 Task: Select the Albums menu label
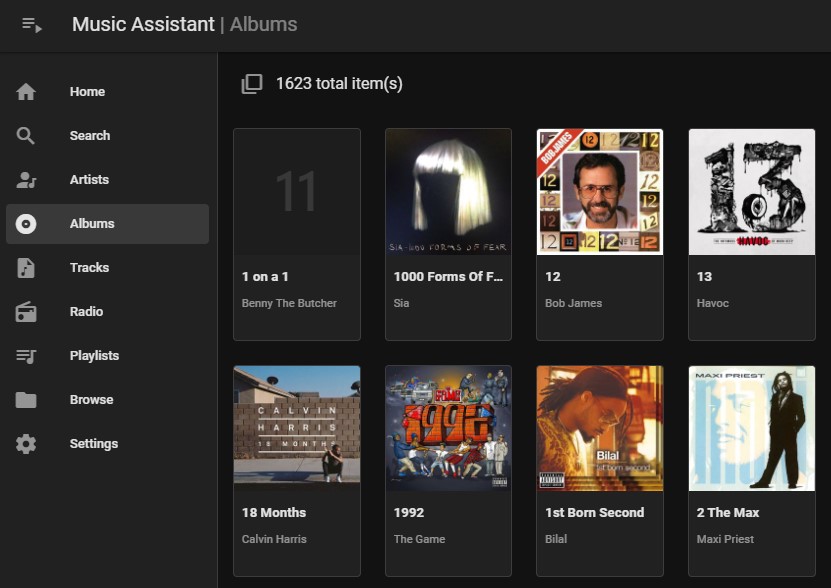(x=92, y=224)
